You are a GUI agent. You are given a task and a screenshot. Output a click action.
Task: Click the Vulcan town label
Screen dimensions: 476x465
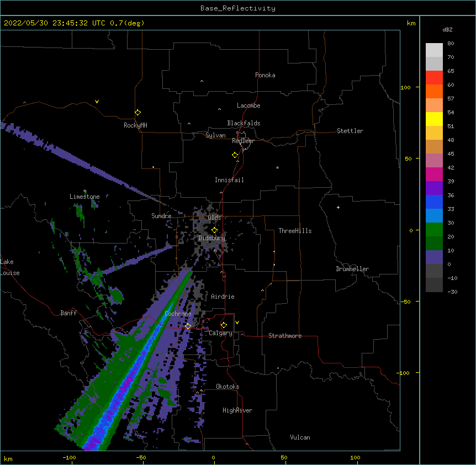pyautogui.click(x=300, y=437)
